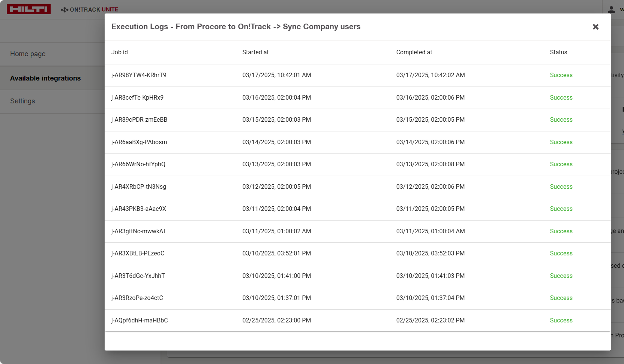
Task: Click Success status for job j-AR89cPDR-zmEeBB
Action: coord(561,120)
